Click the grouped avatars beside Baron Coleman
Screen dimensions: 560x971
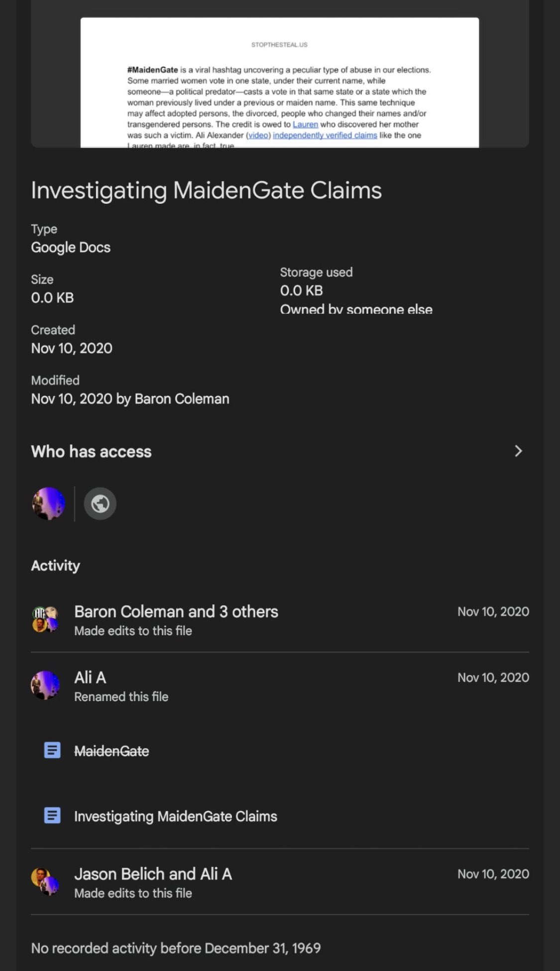(45, 619)
